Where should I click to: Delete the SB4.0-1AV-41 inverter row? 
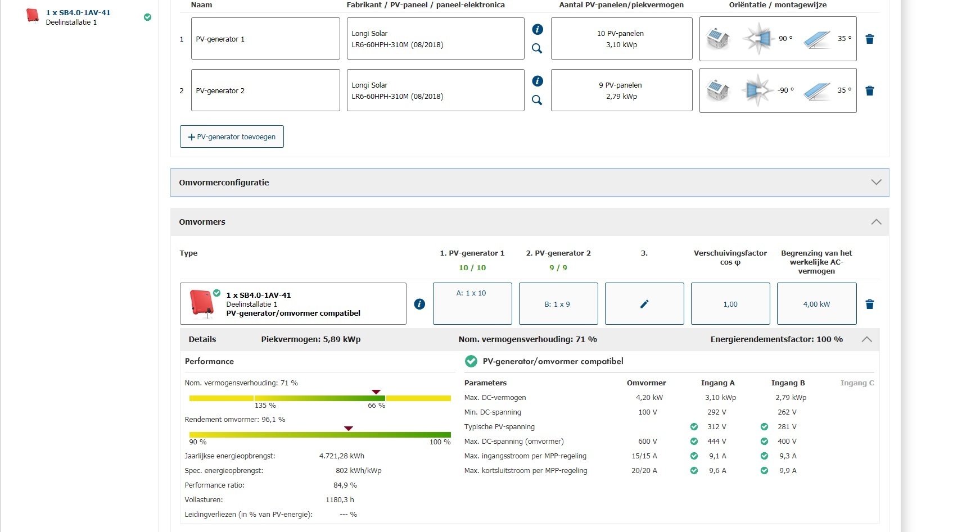tap(869, 304)
